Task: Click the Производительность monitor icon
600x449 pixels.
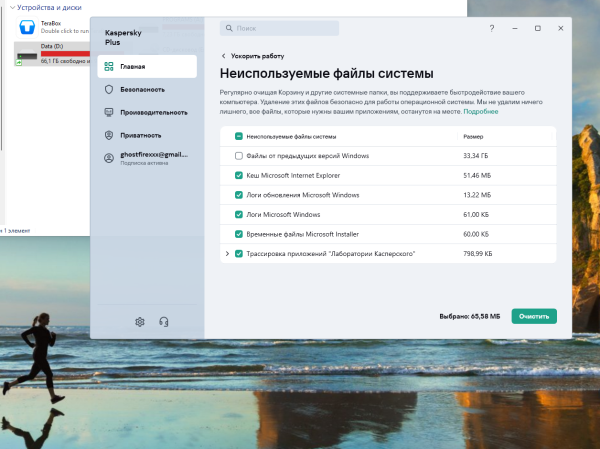Action: click(109, 112)
